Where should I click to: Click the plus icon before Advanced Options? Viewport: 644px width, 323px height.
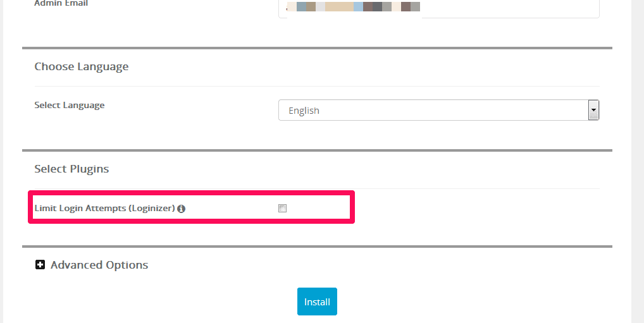tap(40, 265)
